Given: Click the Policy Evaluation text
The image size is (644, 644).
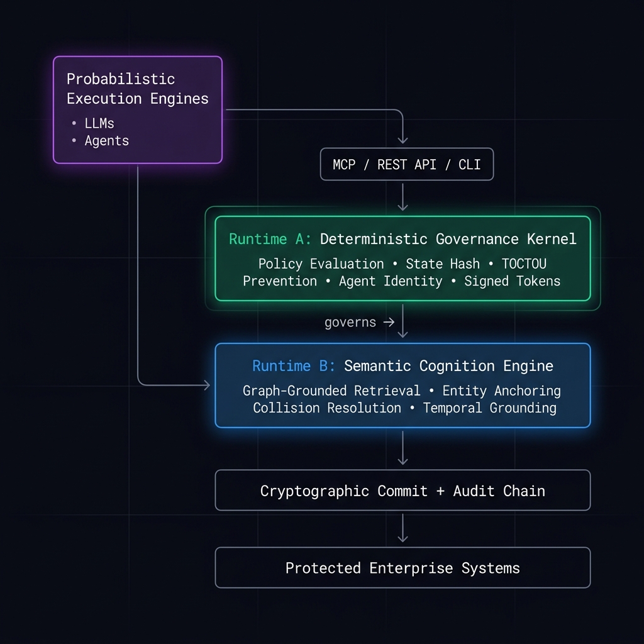Looking at the screenshot, I should (321, 264).
